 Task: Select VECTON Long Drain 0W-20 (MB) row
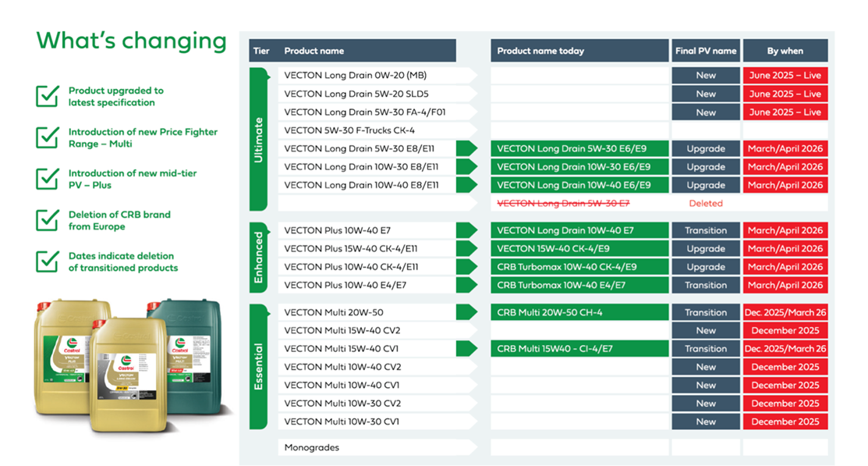377,76
